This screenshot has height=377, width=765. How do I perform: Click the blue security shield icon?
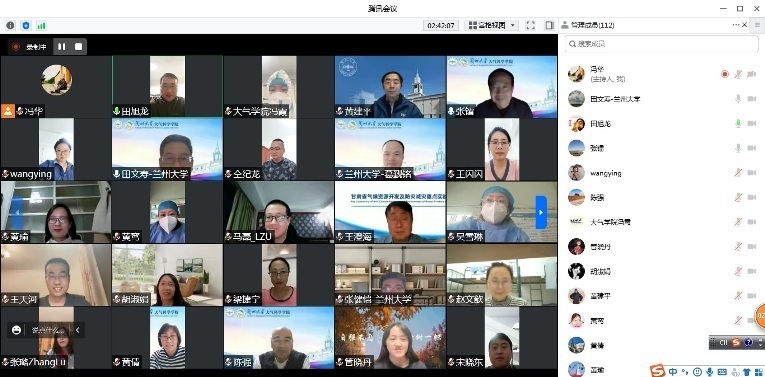(x=26, y=25)
